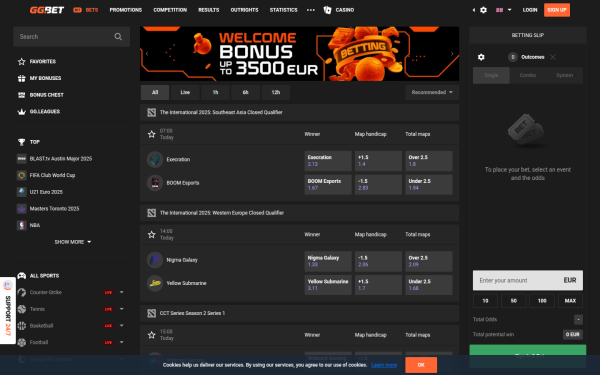The height and width of the screenshot is (375, 600).
Task: Favorite the CCT Series 15:00 match
Action: point(152,335)
